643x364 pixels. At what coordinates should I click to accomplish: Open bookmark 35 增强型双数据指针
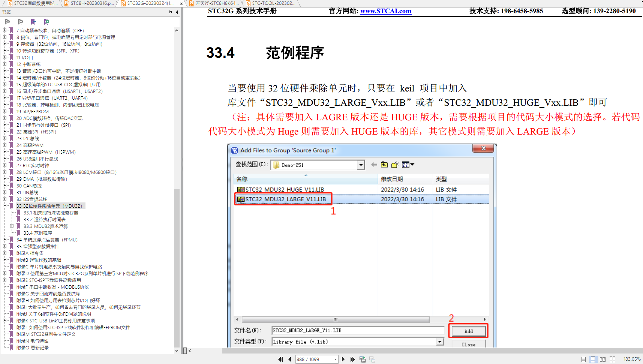[37, 246]
